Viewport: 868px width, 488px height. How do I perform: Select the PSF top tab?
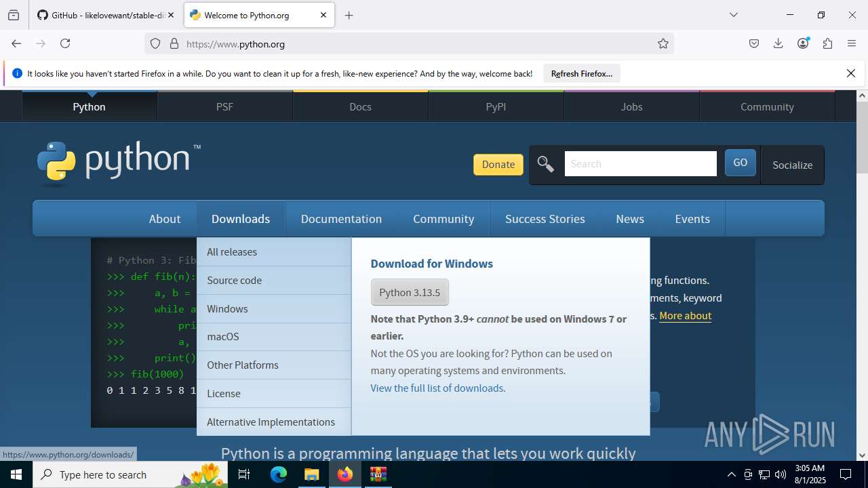pyautogui.click(x=224, y=106)
